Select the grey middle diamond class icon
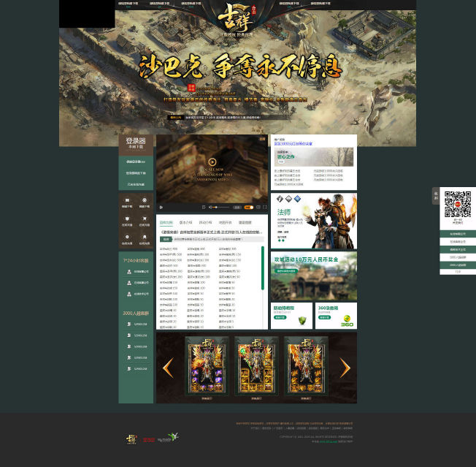 coord(288,199)
